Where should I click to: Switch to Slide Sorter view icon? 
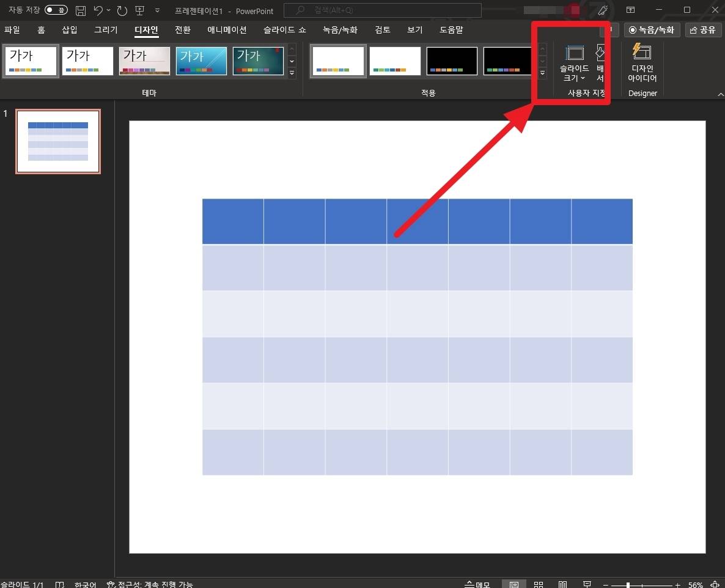tap(538, 584)
